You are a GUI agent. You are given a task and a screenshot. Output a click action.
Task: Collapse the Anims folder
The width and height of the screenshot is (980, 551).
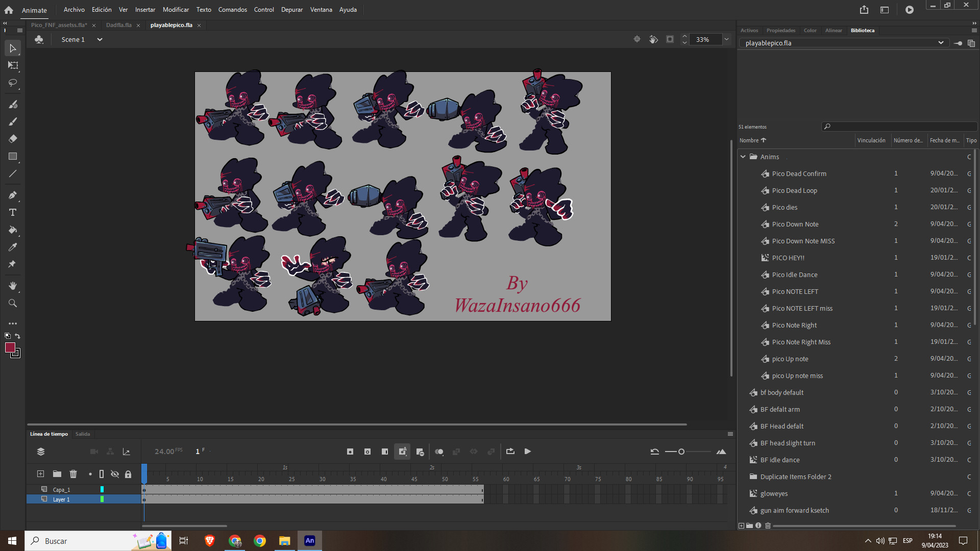coord(743,157)
